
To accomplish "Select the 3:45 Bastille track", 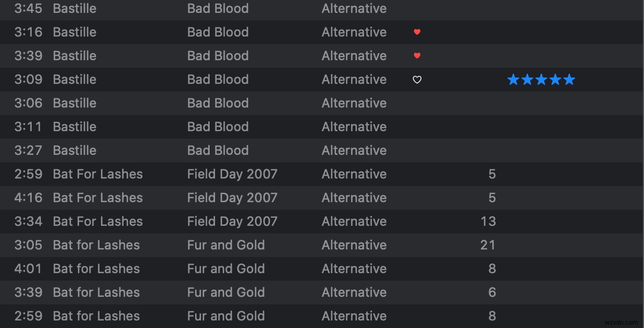I will 75,9.
